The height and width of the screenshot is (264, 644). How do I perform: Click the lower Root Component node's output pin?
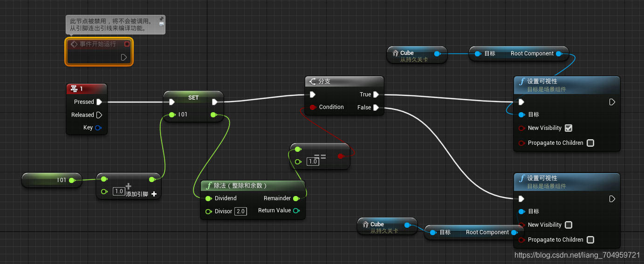tap(514, 232)
